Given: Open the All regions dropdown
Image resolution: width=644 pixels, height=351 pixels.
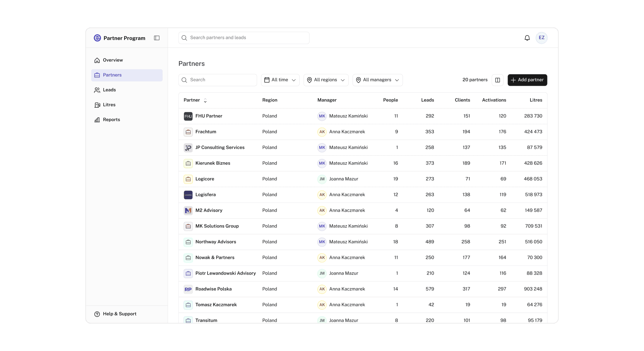Looking at the screenshot, I should tap(326, 80).
